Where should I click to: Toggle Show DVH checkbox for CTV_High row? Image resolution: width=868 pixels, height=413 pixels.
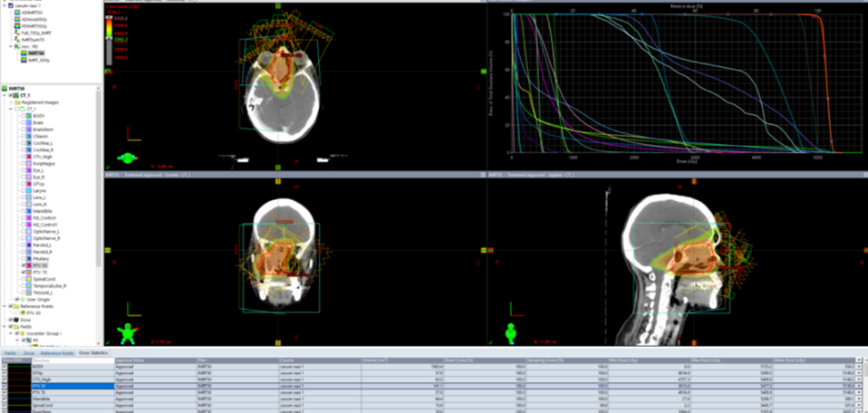pos(5,379)
